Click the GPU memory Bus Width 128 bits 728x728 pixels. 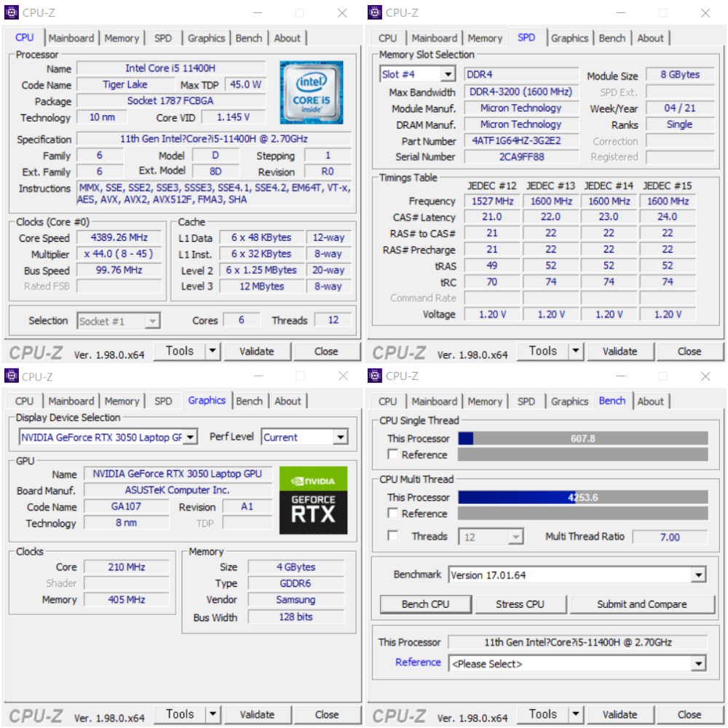coord(296,617)
